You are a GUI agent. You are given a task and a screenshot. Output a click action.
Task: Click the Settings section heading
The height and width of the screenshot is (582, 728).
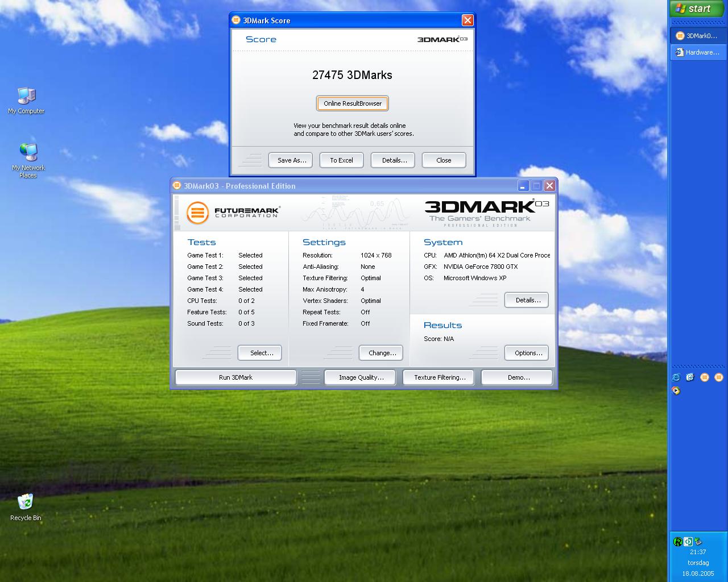pos(324,242)
